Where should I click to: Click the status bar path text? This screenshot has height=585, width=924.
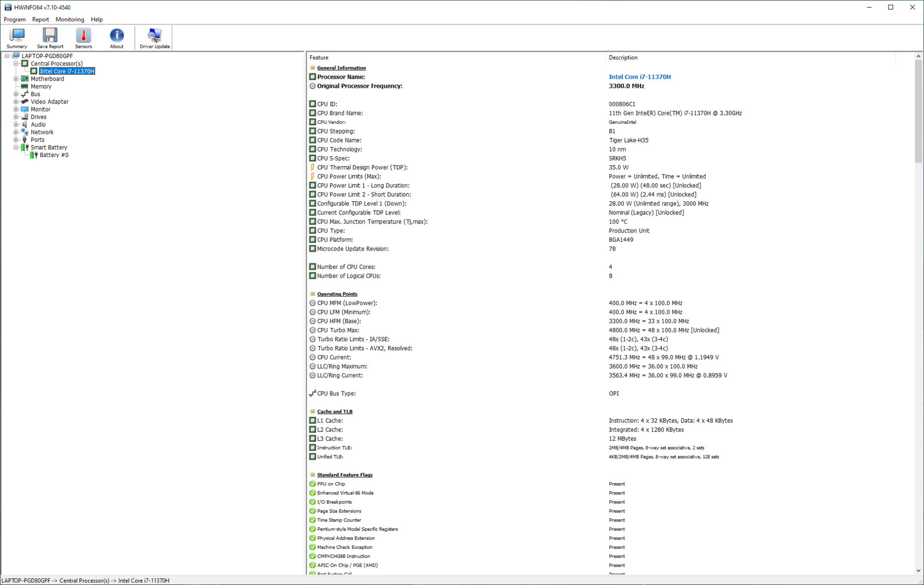point(86,581)
